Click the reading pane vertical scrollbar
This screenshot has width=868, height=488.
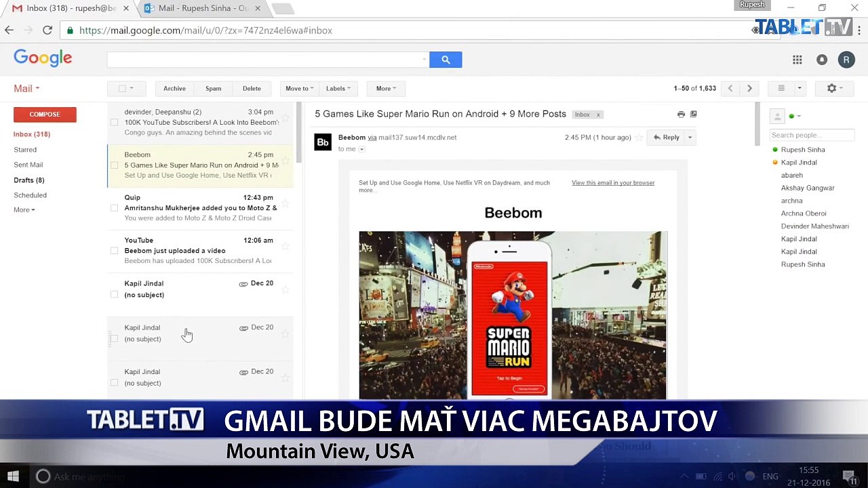click(757, 124)
